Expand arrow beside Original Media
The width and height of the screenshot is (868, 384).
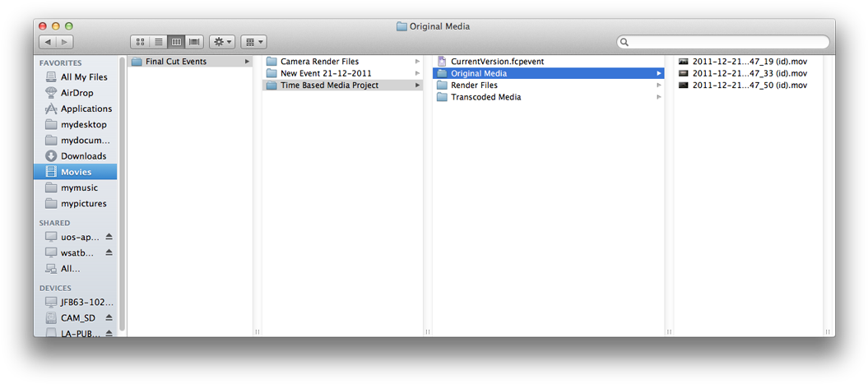(659, 73)
